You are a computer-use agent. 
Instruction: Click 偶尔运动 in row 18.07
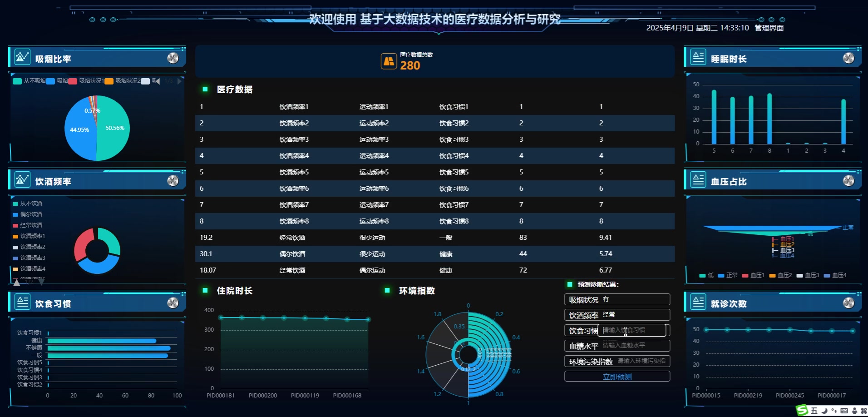pos(372,270)
